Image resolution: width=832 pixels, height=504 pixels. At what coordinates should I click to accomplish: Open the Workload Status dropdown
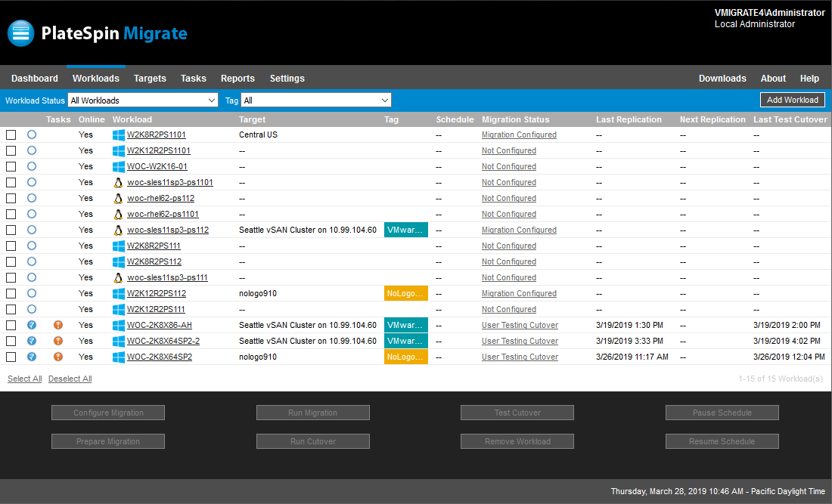[x=143, y=100]
